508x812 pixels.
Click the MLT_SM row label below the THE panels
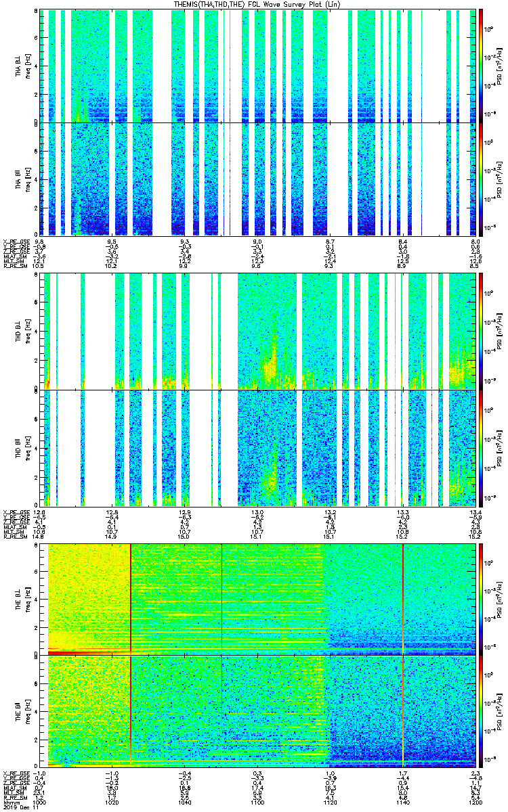[x=12, y=792]
